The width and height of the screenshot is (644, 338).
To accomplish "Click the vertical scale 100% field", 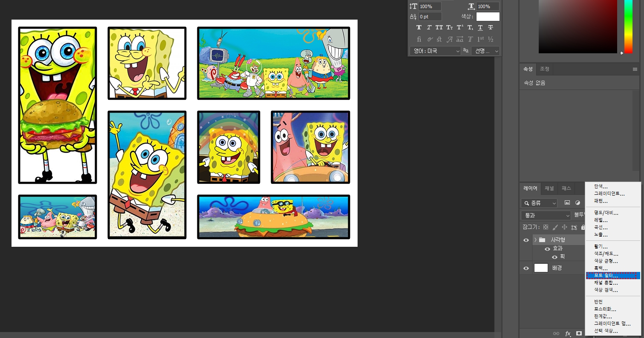I will [430, 6].
